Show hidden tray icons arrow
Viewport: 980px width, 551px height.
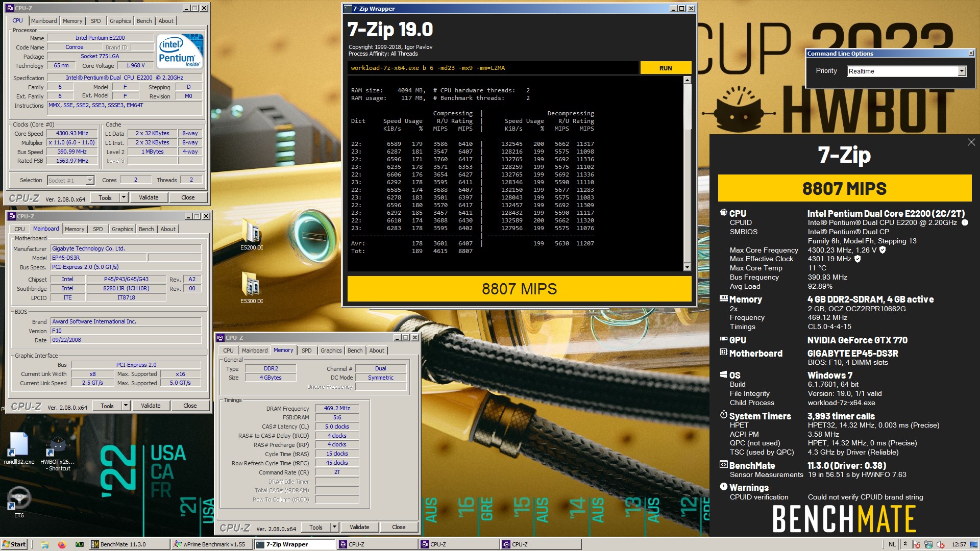click(905, 544)
